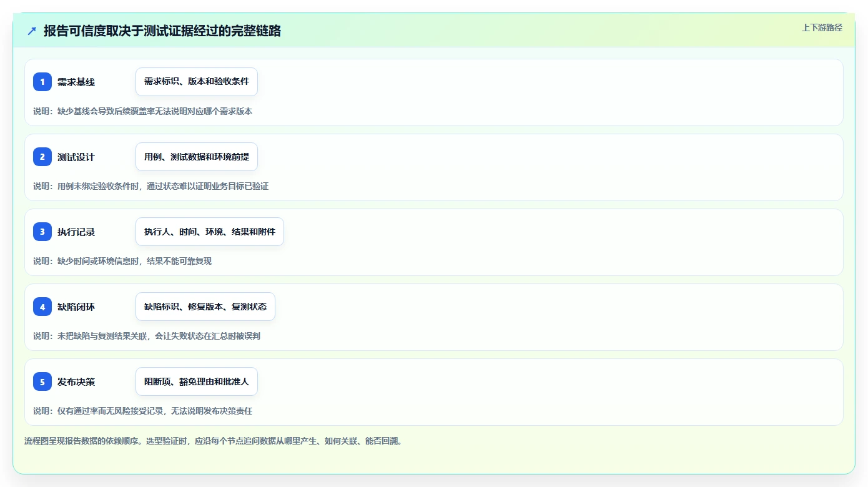Click the note starting 缺少时间或环境信息时

122,261
